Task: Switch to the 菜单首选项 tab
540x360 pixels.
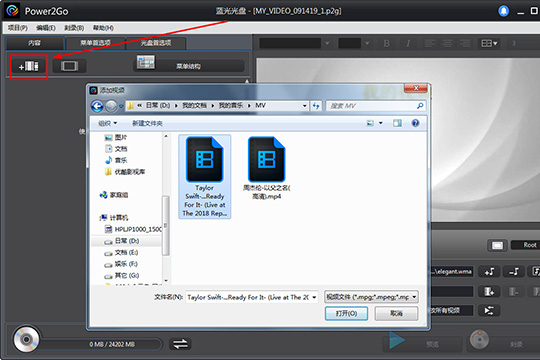Action: [x=95, y=43]
